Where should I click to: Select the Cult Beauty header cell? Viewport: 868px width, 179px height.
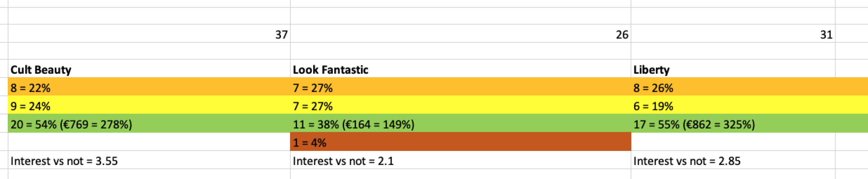point(148,70)
